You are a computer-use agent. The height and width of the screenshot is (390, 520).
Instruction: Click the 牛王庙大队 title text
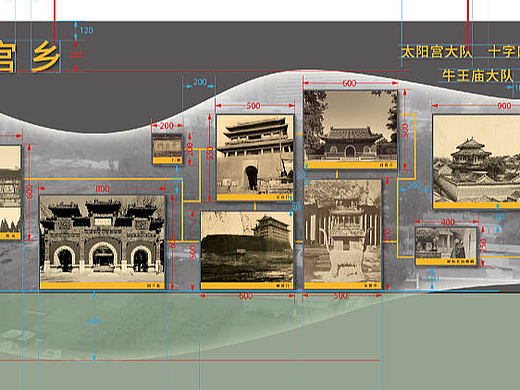pyautogui.click(x=477, y=76)
